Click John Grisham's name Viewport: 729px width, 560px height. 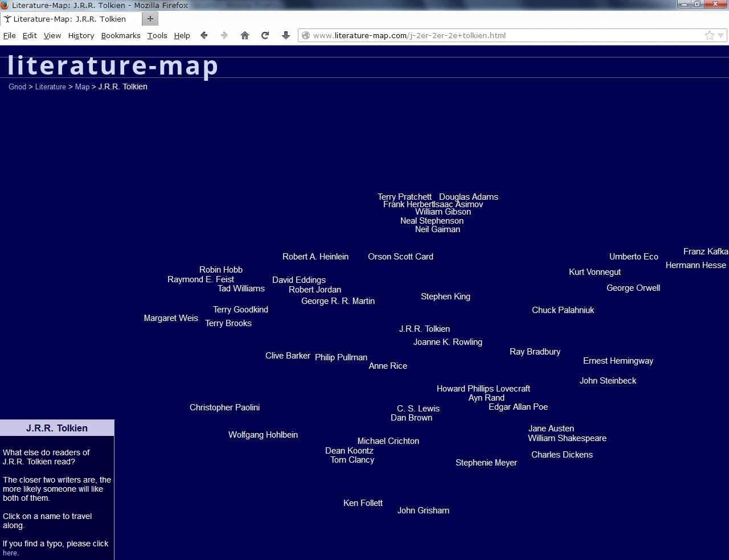click(423, 510)
